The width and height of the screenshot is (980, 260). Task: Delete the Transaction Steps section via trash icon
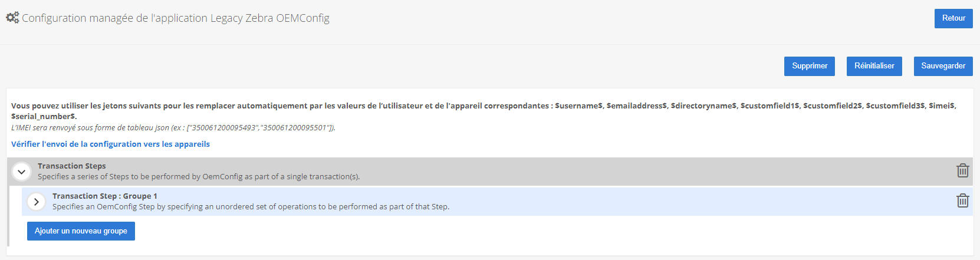(x=962, y=170)
